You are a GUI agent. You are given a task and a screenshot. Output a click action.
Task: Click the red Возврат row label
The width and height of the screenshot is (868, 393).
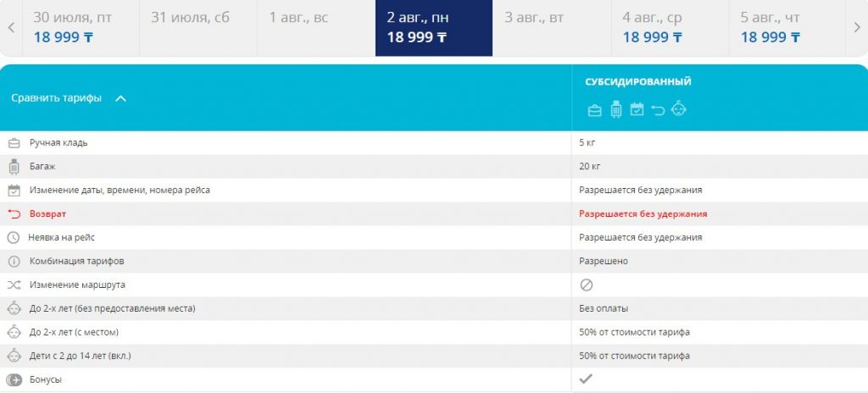click(47, 214)
